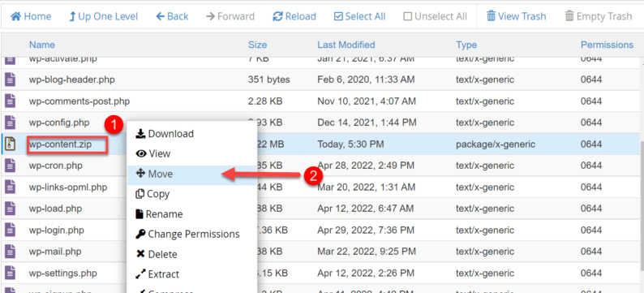Click the Feb 6, 2020, 11:33 AM date
Screen dimensions: 644x293
coord(367,80)
